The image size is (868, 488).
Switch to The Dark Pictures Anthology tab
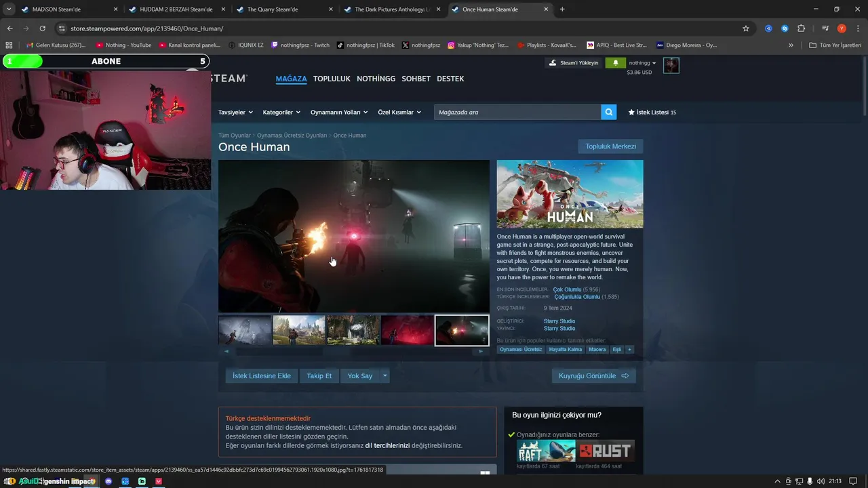tap(391, 9)
